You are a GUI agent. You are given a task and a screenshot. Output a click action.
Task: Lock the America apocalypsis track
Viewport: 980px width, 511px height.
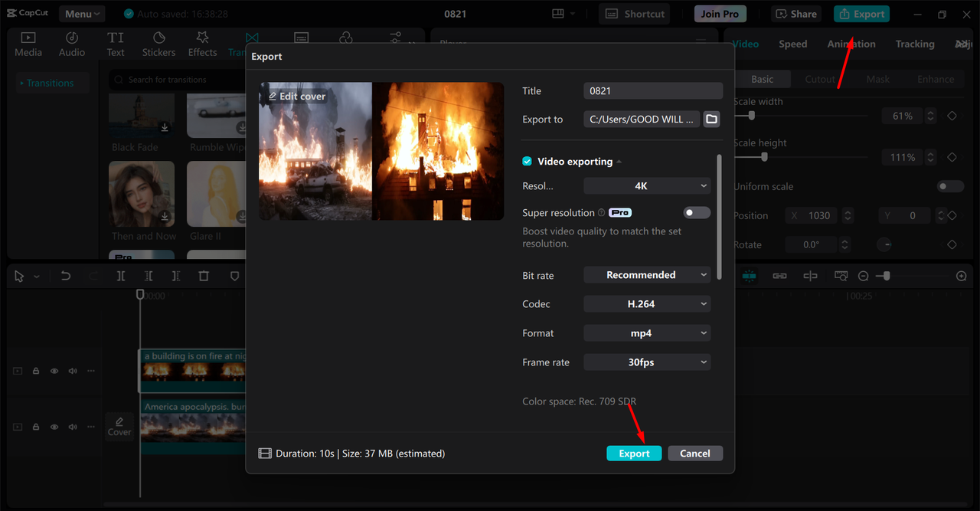(36, 427)
